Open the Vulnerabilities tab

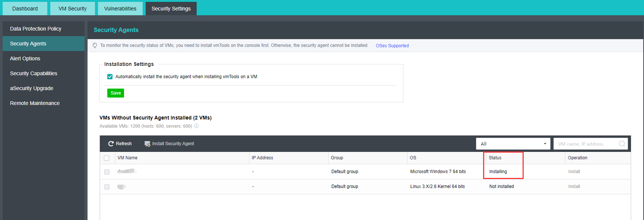click(120, 9)
